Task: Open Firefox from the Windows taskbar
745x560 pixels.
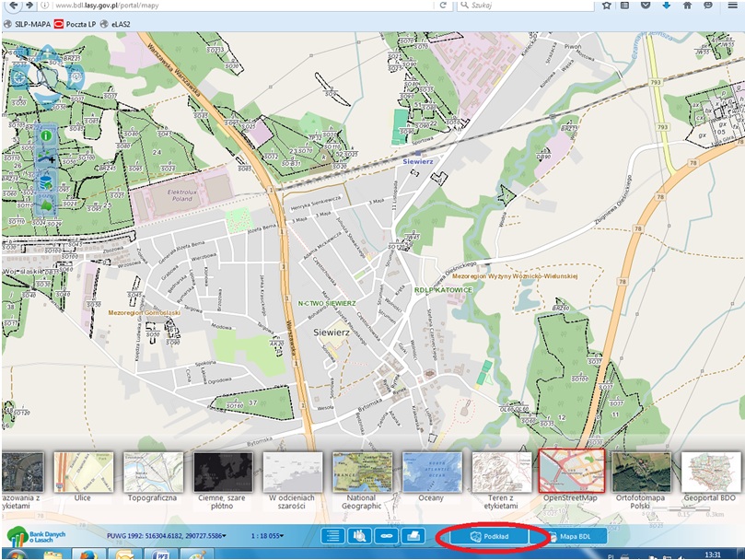Action: tap(89, 554)
